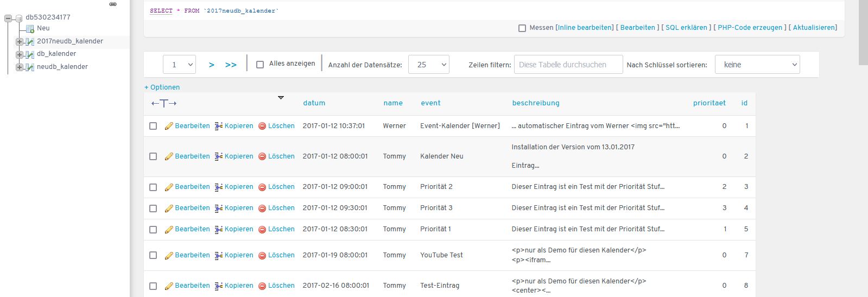Open the Anzahl der Datensätze dropdown
Viewport: 868px width, 297px height.
[428, 65]
